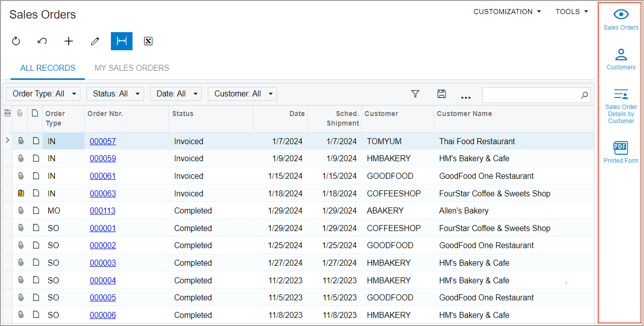Image resolution: width=644 pixels, height=326 pixels.
Task: Click the save filter diskette icon
Action: [x=442, y=94]
